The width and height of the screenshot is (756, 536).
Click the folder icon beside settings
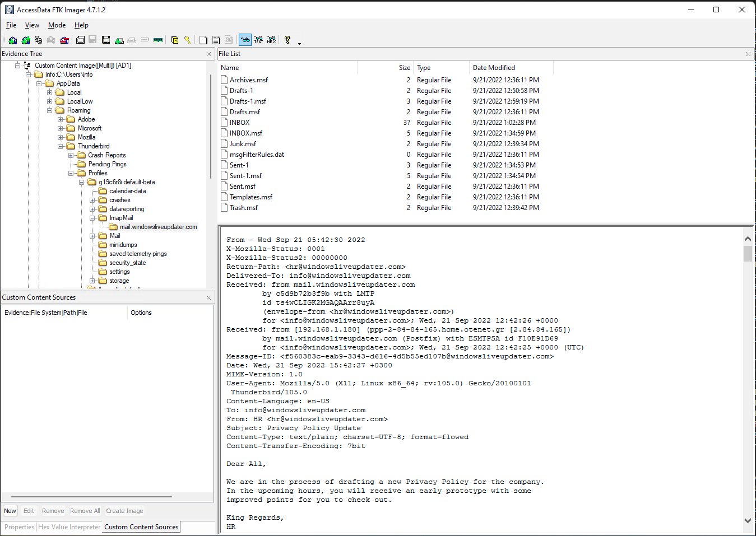pyautogui.click(x=103, y=272)
